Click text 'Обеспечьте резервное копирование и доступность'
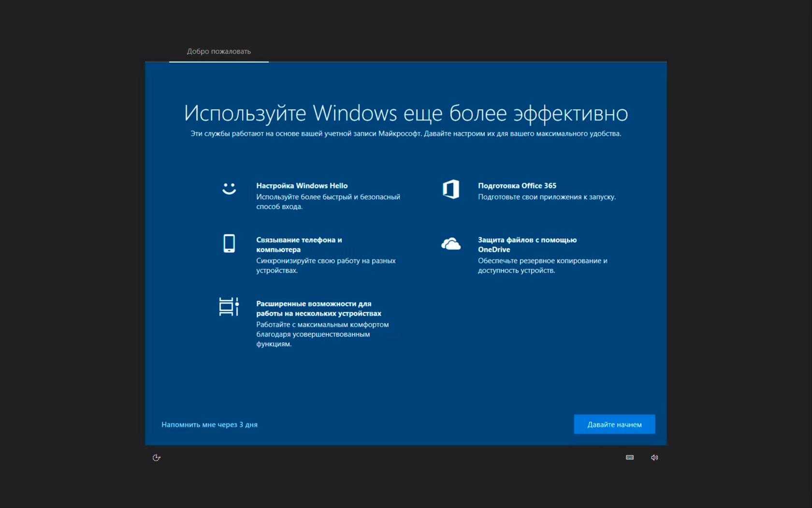The width and height of the screenshot is (812, 508). click(543, 266)
